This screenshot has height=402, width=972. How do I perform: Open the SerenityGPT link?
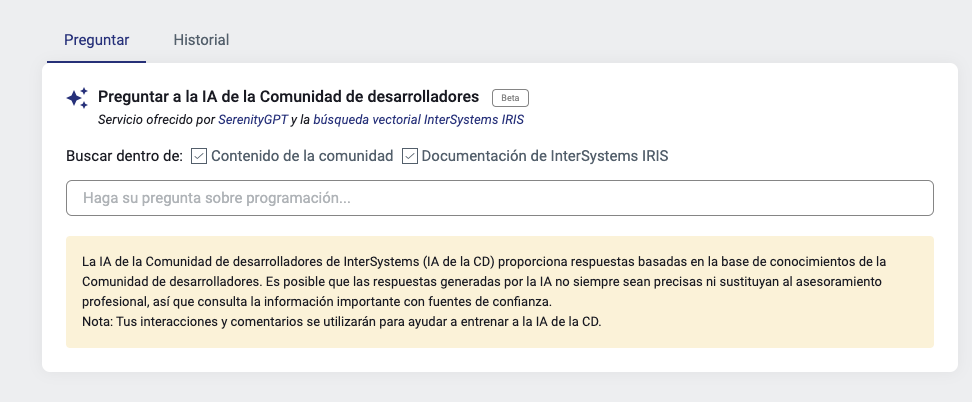253,119
